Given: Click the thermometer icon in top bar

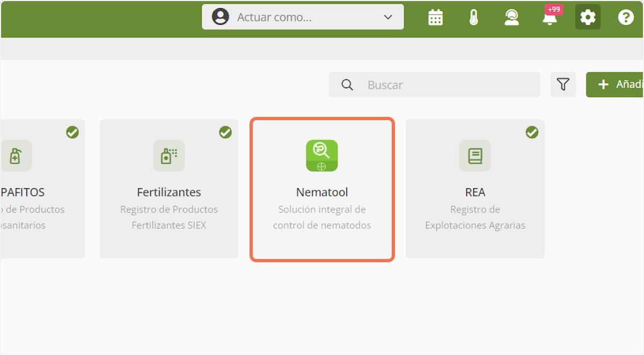Looking at the screenshot, I should [473, 18].
